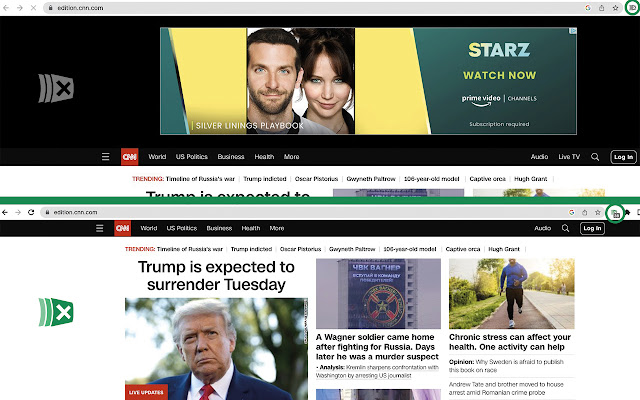Image resolution: width=640 pixels, height=400 pixels.
Task: Reload the page in the bottom browser
Action: coord(31,212)
